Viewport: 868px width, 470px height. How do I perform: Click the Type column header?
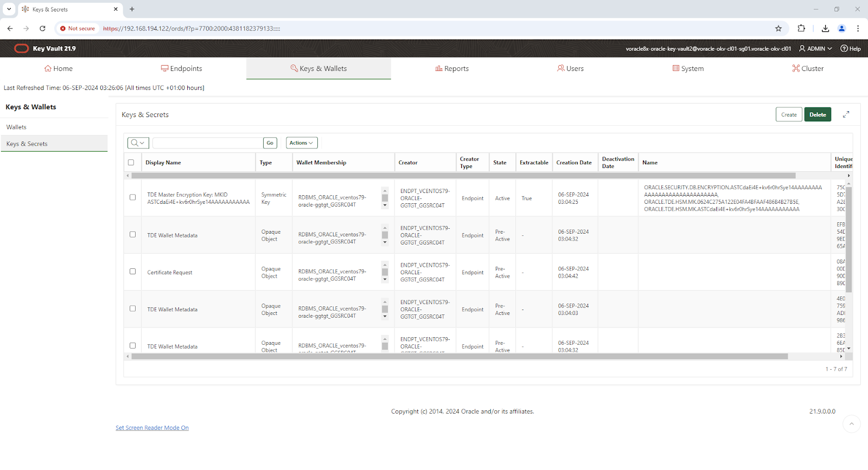[266, 163]
